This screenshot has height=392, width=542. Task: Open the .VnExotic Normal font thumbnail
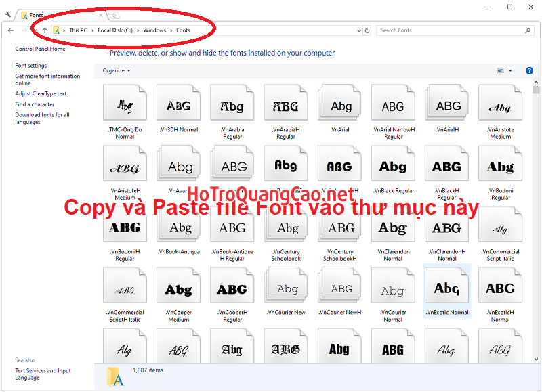click(446, 289)
